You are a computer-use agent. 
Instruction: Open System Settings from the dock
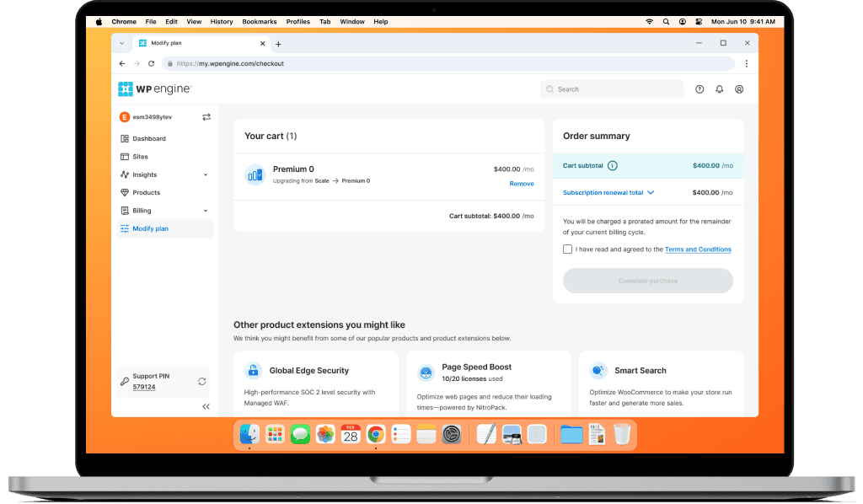(x=452, y=435)
